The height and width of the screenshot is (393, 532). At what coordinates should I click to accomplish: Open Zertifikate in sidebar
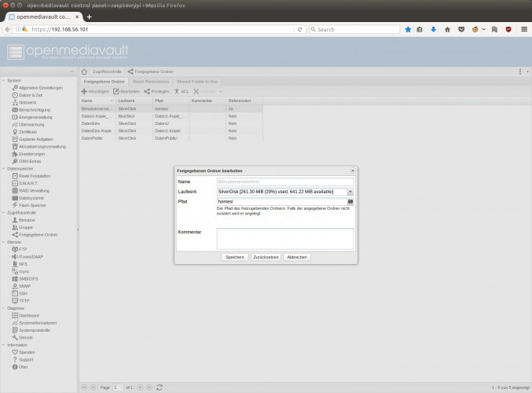tap(24, 132)
